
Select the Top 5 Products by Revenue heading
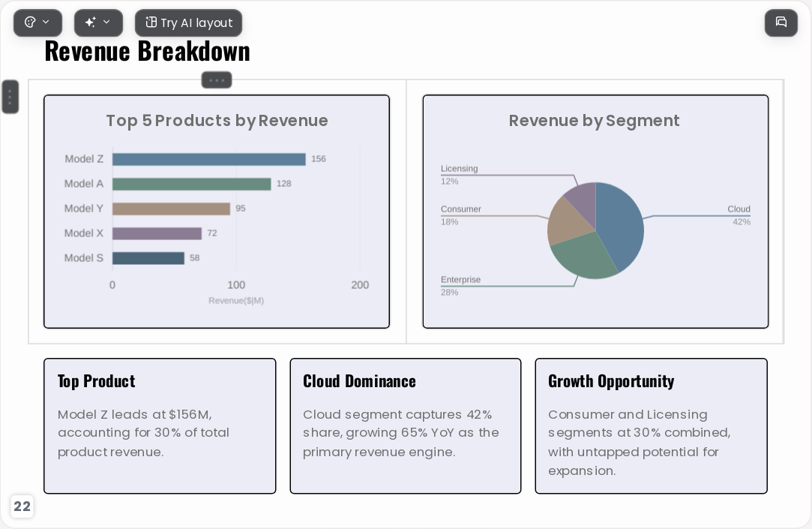(217, 121)
